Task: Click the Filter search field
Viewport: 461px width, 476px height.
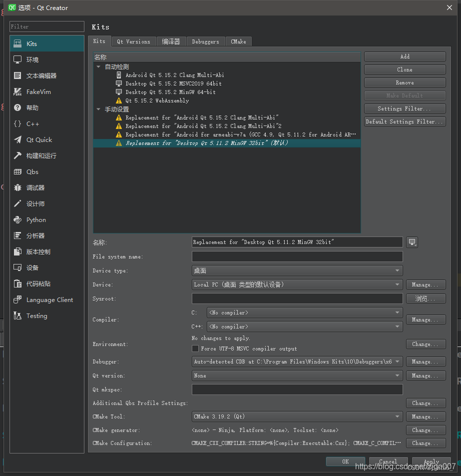Action: coord(47,26)
